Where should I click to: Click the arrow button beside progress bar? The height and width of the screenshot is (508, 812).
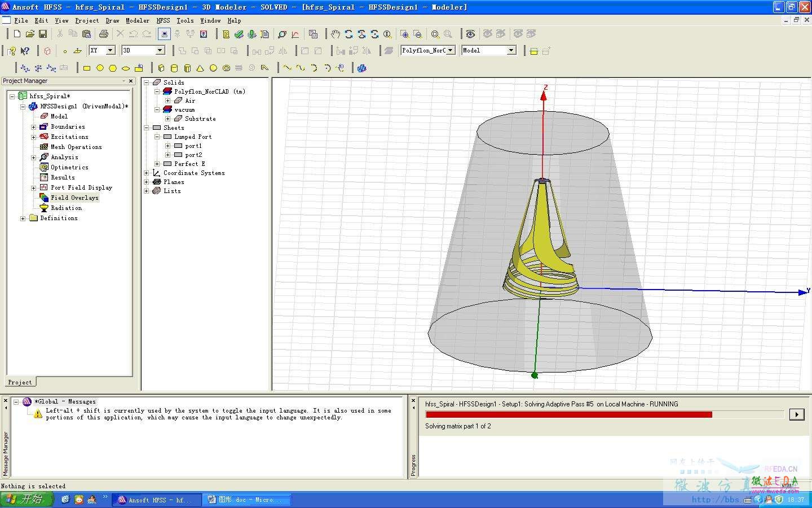[x=796, y=415]
